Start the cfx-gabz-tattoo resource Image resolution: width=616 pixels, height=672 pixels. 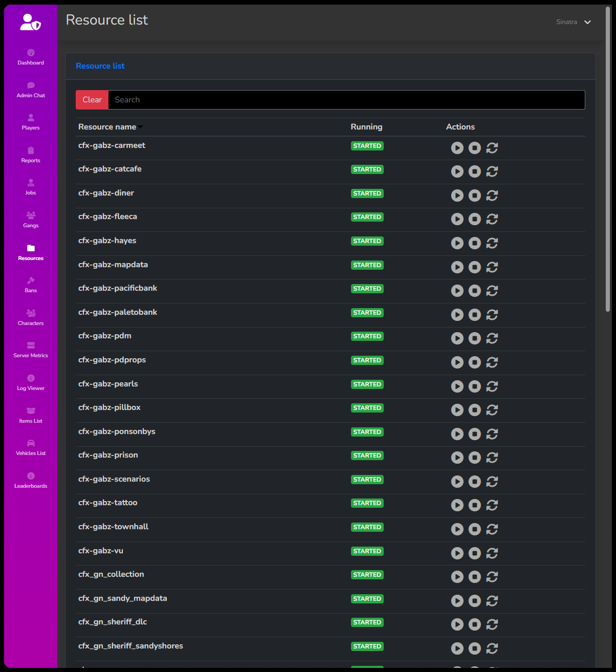tap(457, 505)
